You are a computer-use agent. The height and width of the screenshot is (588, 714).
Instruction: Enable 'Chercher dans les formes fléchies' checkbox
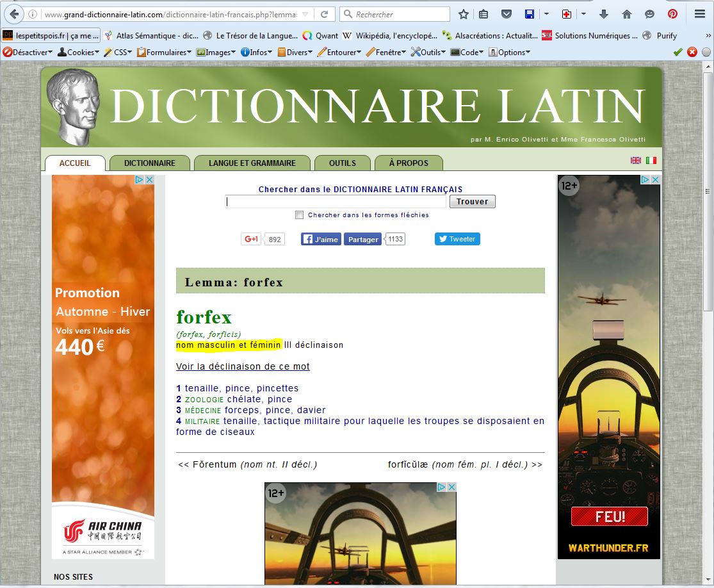click(299, 215)
